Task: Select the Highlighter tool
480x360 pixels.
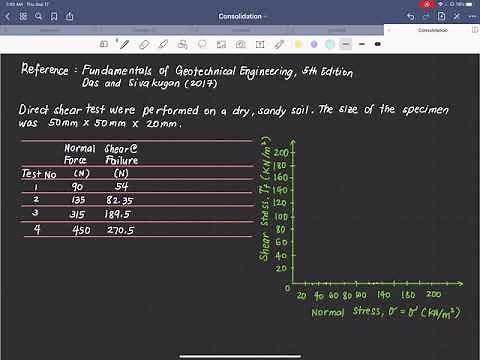Action: 163,44
